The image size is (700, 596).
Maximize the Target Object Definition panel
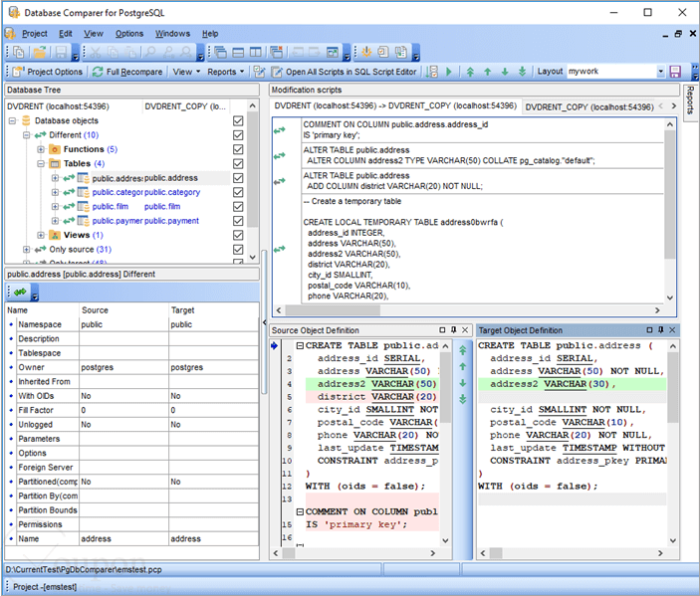(649, 330)
